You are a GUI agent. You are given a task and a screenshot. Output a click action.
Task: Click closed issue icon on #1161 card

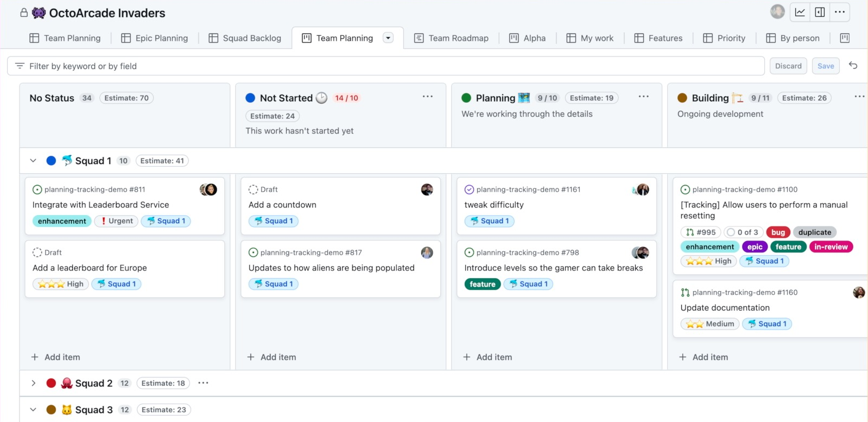(x=470, y=190)
